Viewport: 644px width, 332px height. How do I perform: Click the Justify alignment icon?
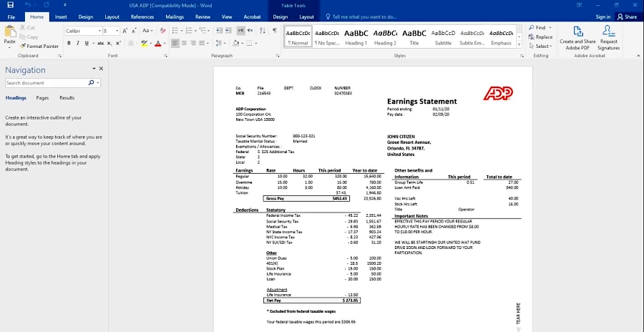(x=202, y=43)
